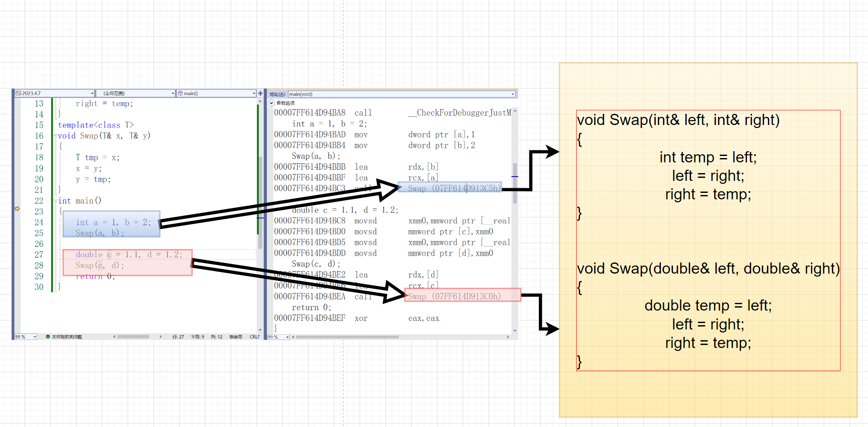The width and height of the screenshot is (868, 427).
Task: Click the Swap (07FF614D913C5h) call target
Action: 454,188
